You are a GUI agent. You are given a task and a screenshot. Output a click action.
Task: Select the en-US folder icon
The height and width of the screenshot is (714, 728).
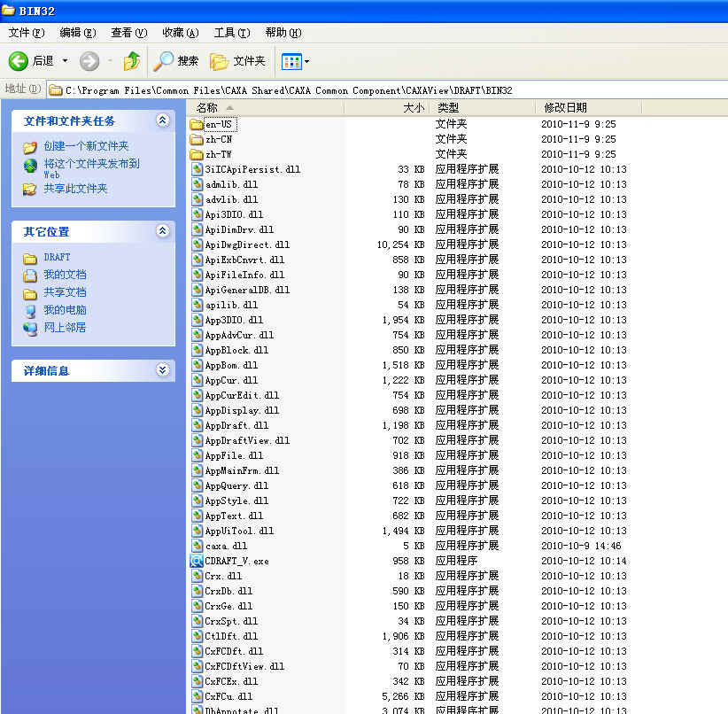pyautogui.click(x=197, y=125)
